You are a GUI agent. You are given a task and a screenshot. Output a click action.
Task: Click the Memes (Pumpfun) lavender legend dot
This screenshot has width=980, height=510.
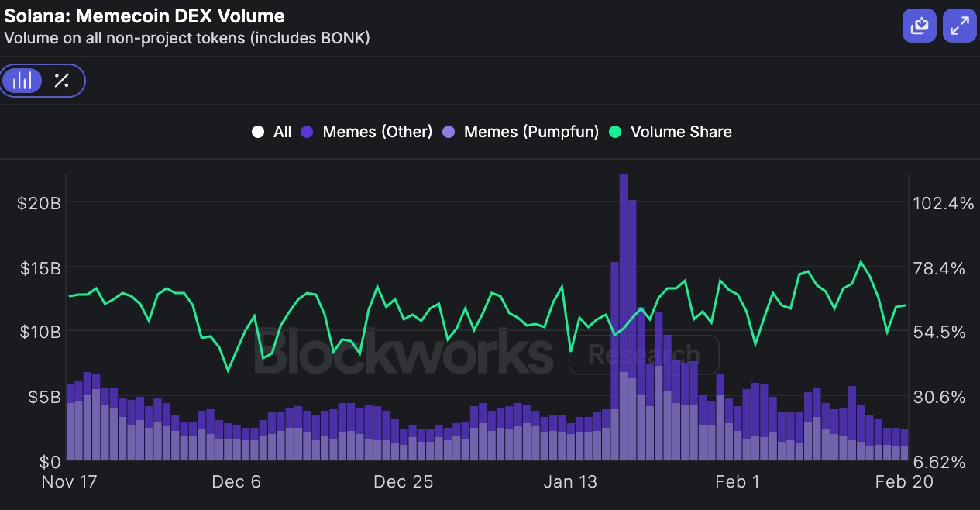[449, 132]
